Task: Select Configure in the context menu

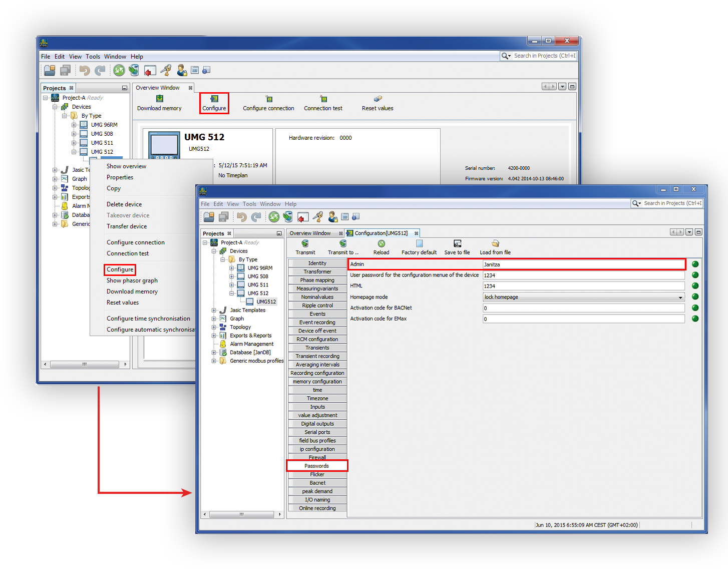Action: [120, 269]
